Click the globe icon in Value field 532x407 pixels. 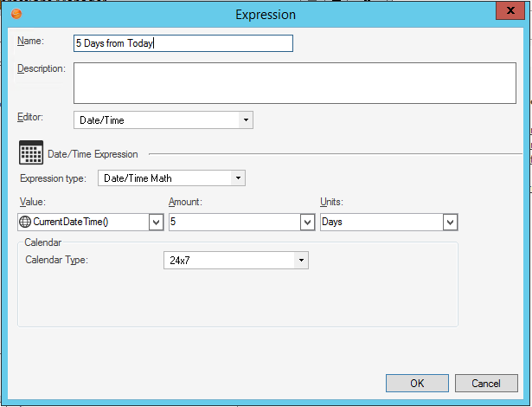coord(25,223)
